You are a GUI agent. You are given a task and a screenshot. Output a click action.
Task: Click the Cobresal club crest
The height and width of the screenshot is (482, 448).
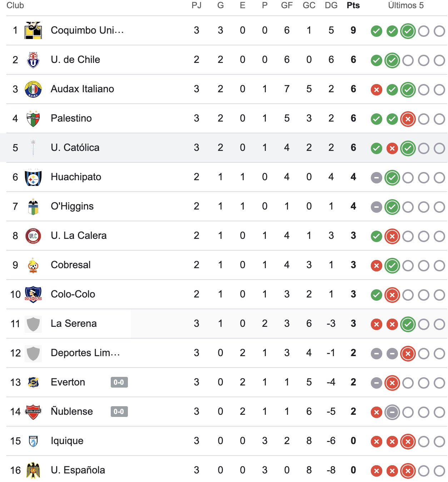click(33, 265)
